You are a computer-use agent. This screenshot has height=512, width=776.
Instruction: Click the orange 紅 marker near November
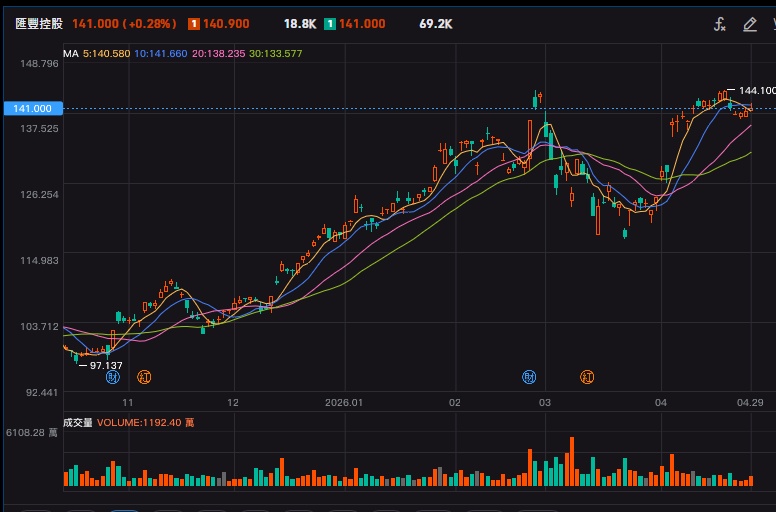coord(144,377)
